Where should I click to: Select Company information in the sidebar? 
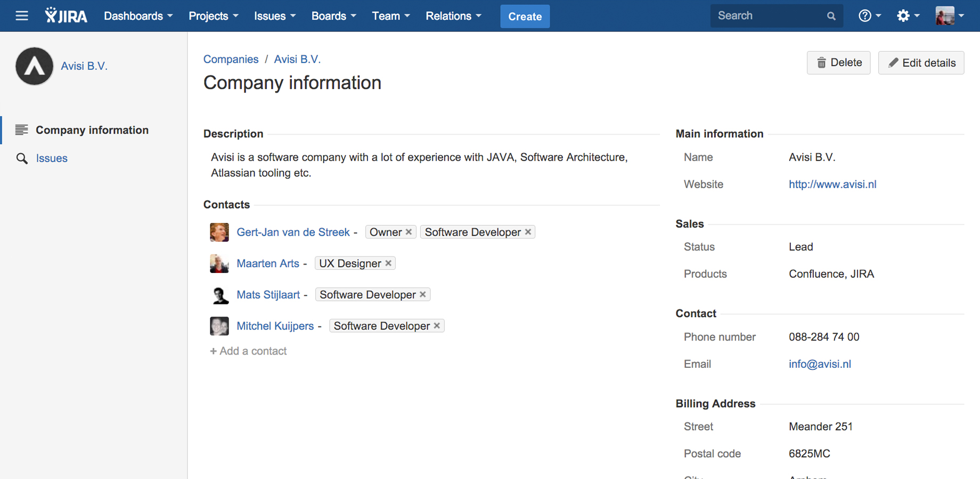[92, 130]
